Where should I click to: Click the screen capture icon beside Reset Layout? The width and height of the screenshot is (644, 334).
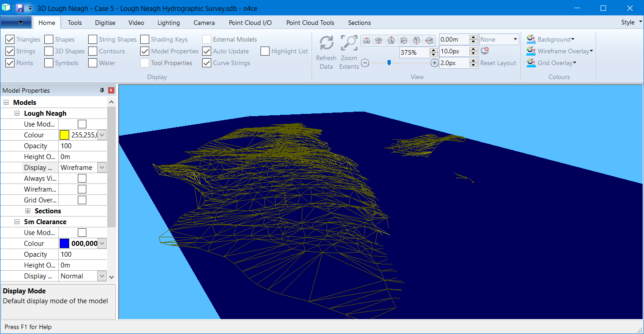pyautogui.click(x=485, y=51)
